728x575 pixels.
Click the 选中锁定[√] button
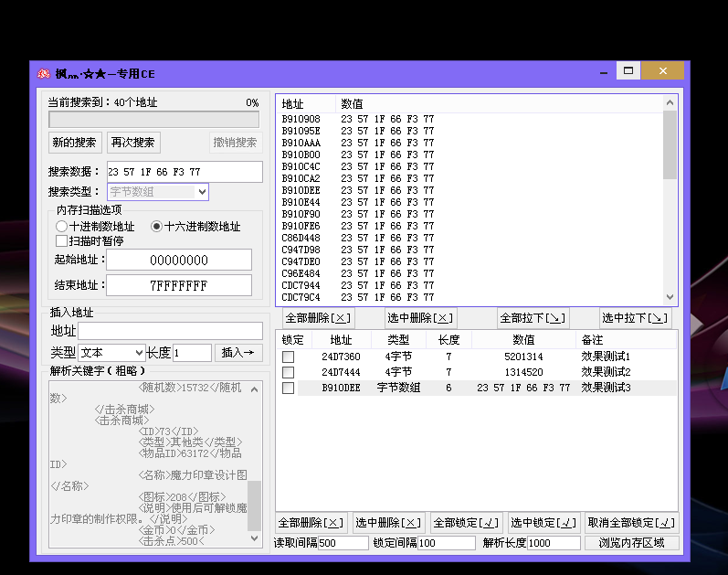[x=543, y=523]
